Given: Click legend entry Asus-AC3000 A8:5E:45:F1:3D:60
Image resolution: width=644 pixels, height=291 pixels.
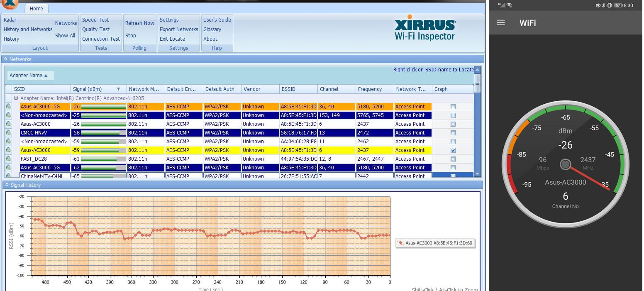Looking at the screenshot, I should (x=435, y=243).
